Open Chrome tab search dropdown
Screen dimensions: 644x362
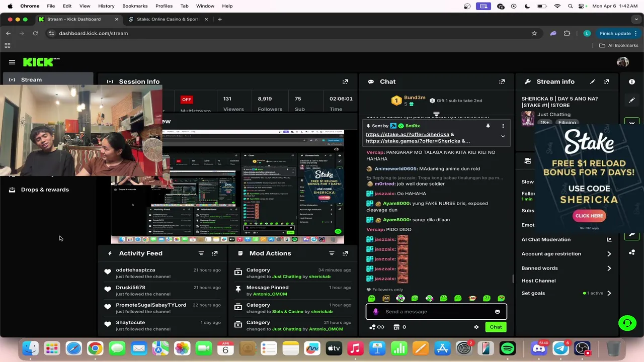[636, 19]
